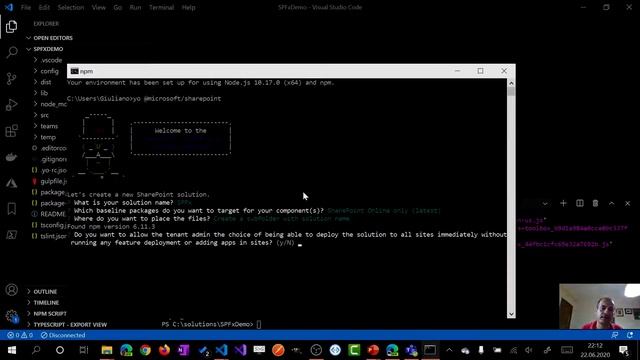Open the Extensions view
The image size is (640, 360).
[x=11, y=131]
